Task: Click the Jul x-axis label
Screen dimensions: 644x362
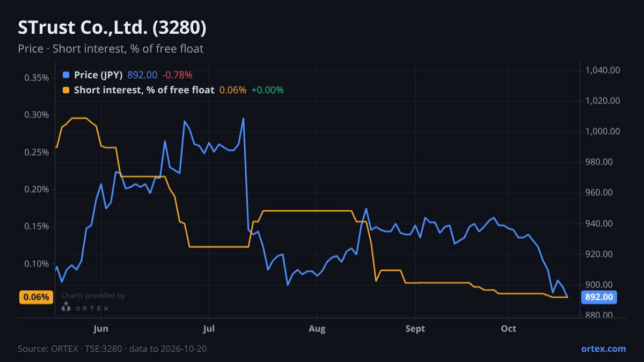Action: pos(209,329)
